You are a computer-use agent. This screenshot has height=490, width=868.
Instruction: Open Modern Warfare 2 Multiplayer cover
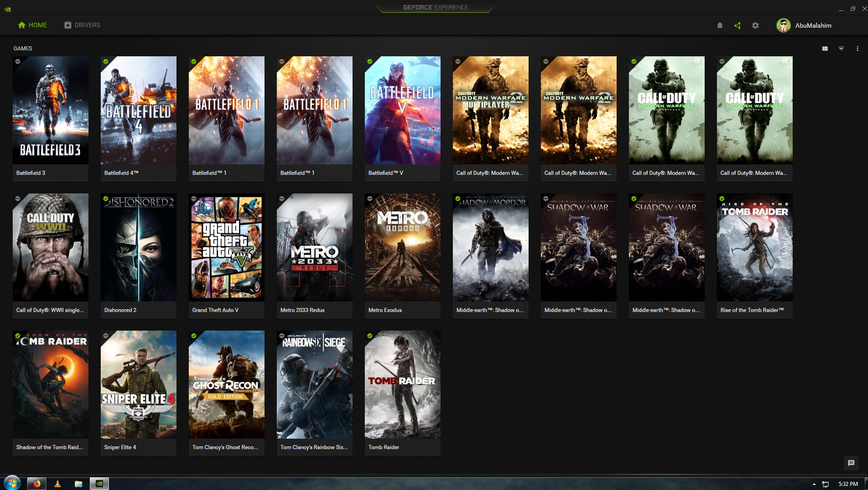(x=490, y=110)
